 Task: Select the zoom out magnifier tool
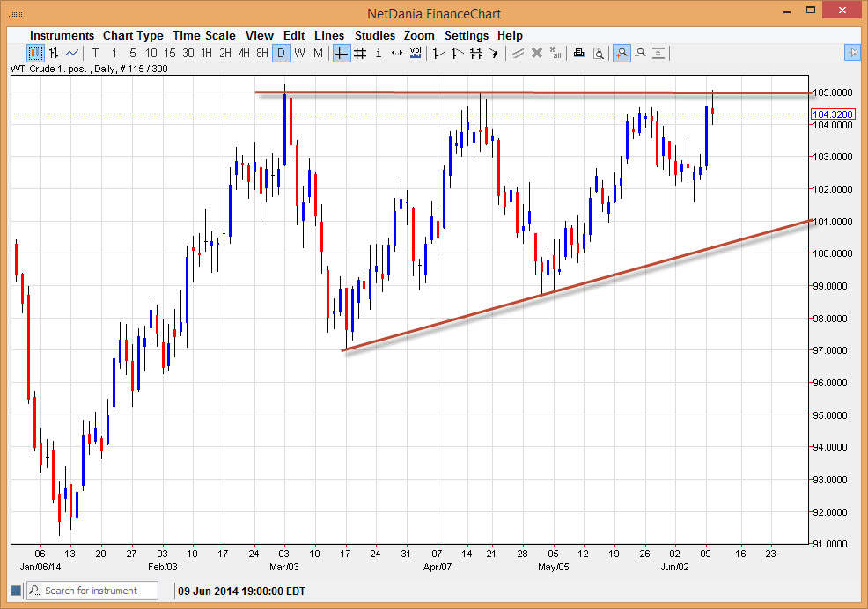click(x=640, y=53)
